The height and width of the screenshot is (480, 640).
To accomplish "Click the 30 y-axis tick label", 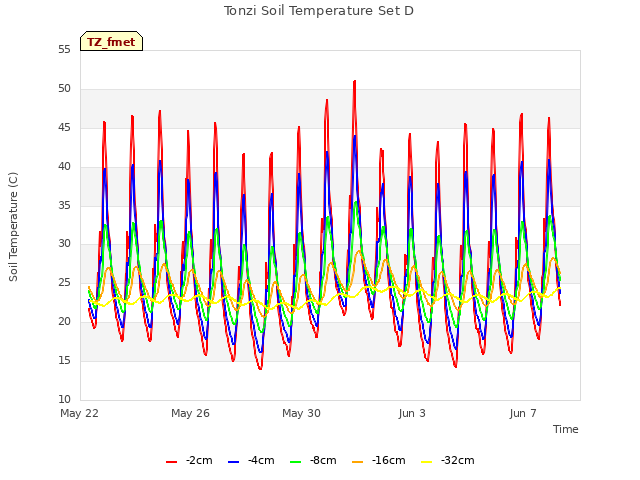I will [x=64, y=244].
